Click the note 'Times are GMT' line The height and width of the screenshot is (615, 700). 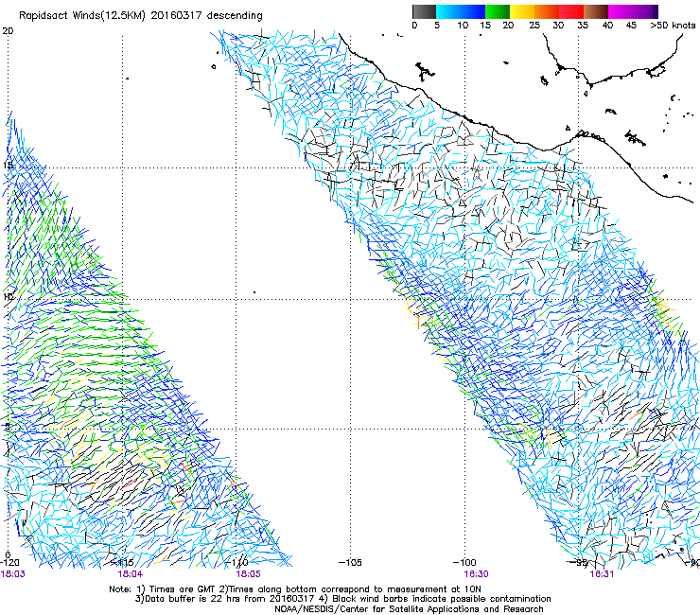click(295, 589)
